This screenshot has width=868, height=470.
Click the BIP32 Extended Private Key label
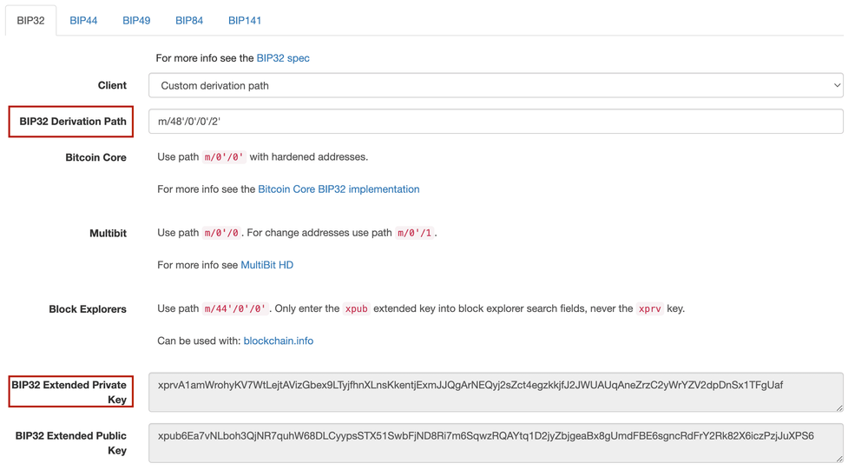[x=69, y=392]
